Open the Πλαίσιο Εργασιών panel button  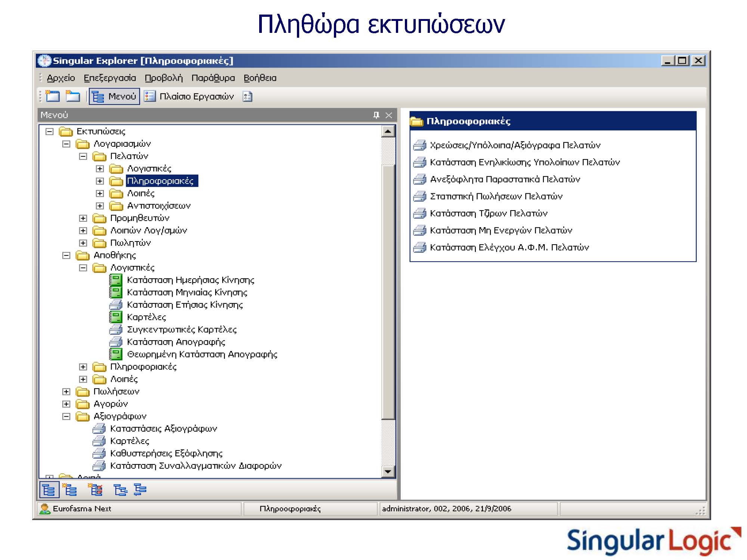pos(189,96)
